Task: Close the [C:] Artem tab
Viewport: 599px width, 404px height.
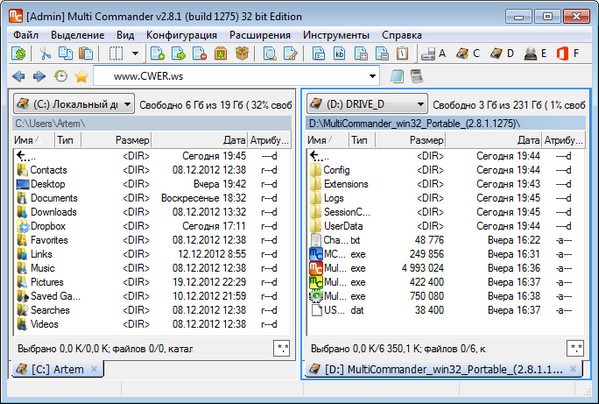Action: 94,369
